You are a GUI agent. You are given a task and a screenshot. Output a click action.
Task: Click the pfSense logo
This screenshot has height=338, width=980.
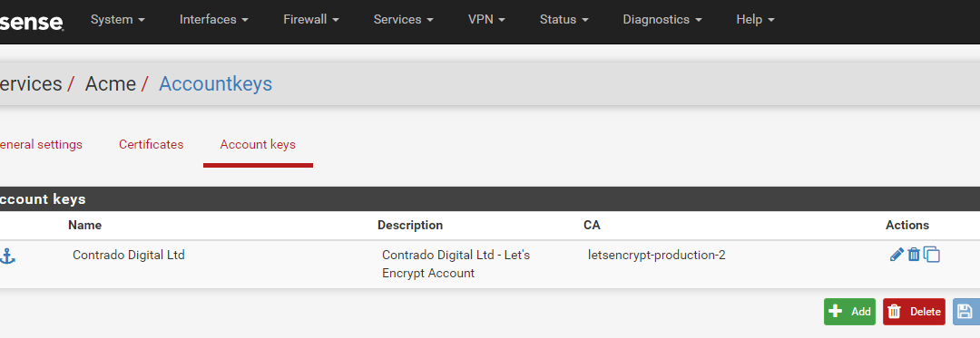click(31, 22)
